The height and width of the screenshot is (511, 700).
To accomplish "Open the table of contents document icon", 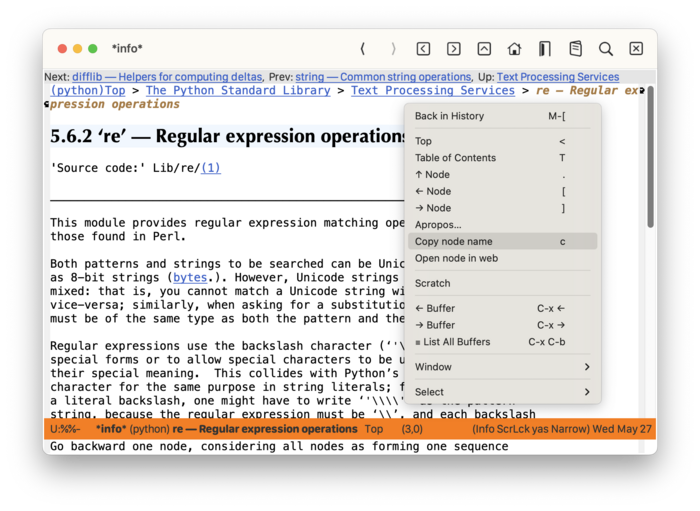I will tap(575, 49).
